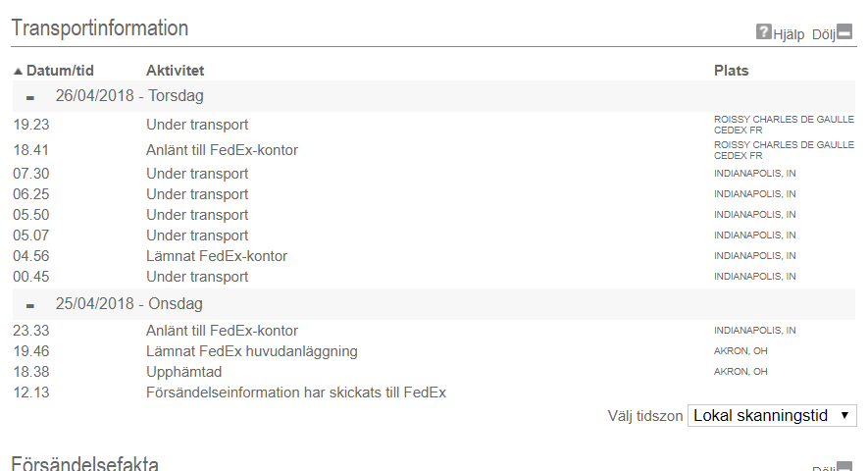Click the question mark help icon
The image size is (868, 471).
763,31
